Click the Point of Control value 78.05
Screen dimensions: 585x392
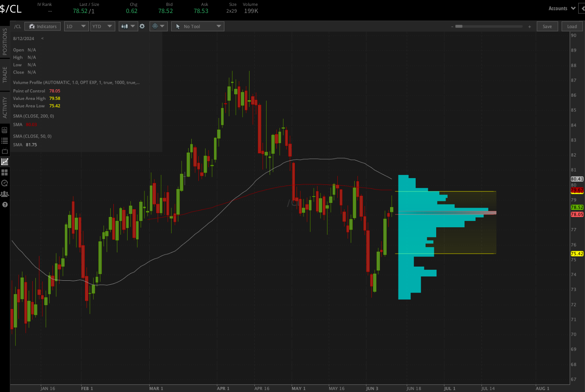(x=55, y=91)
